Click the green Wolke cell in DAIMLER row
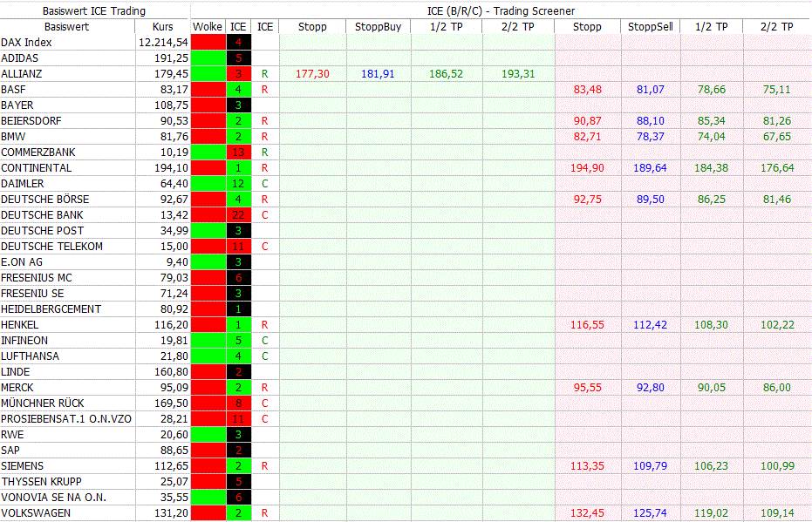Viewport: 812px width, 522px height. pyautogui.click(x=208, y=184)
